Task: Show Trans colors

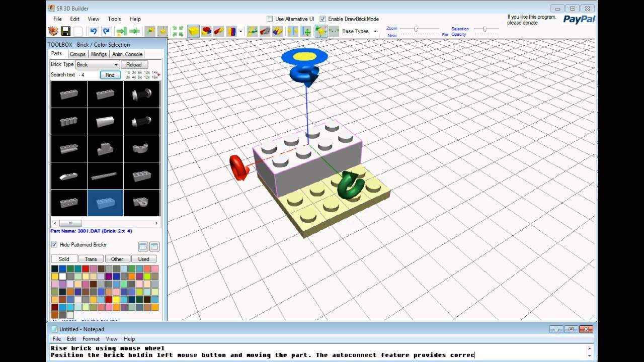Action: pyautogui.click(x=91, y=259)
